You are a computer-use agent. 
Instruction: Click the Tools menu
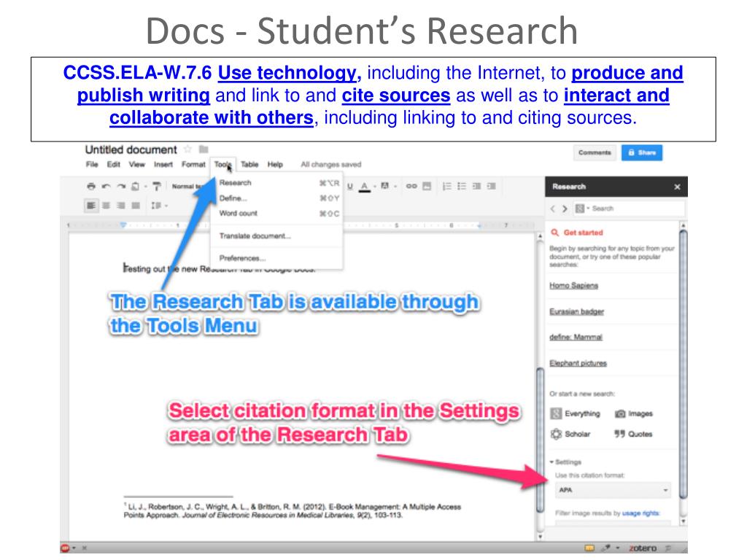[x=222, y=164]
